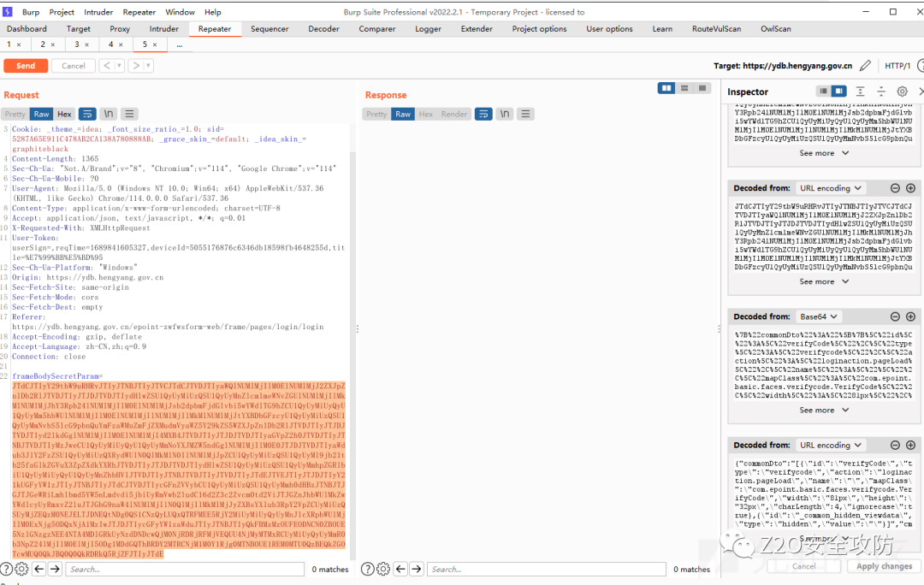Toggle non-printable chars in Request panel
This screenshot has height=585, width=924.
[x=109, y=115]
